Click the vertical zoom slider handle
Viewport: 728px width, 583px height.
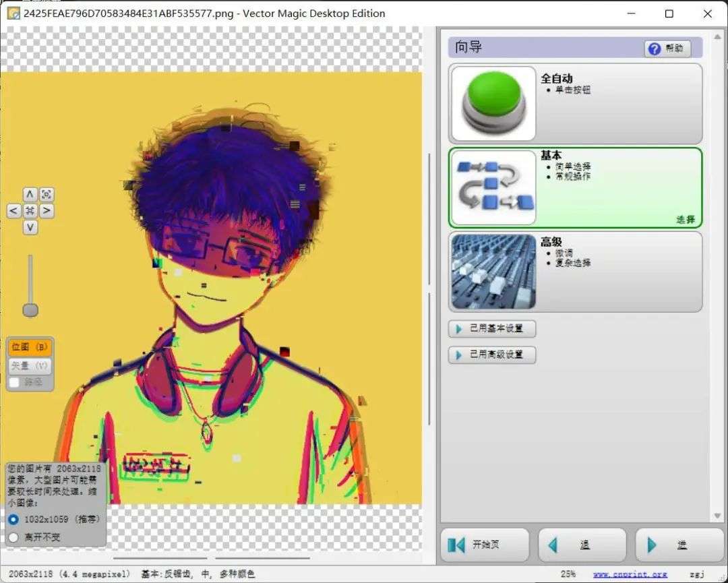click(x=30, y=309)
